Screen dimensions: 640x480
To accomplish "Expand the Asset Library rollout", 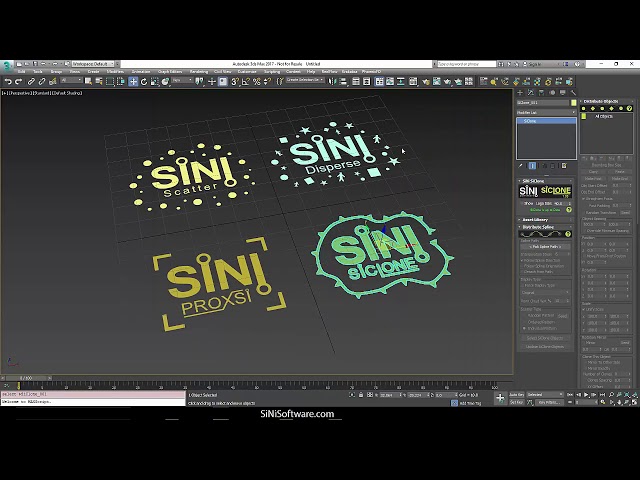I will pos(545,220).
